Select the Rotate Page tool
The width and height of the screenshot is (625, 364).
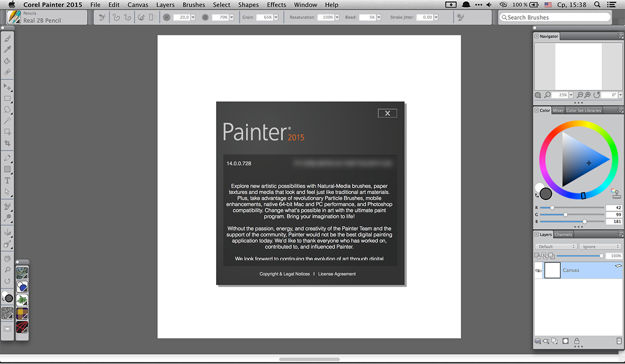pos(7,281)
